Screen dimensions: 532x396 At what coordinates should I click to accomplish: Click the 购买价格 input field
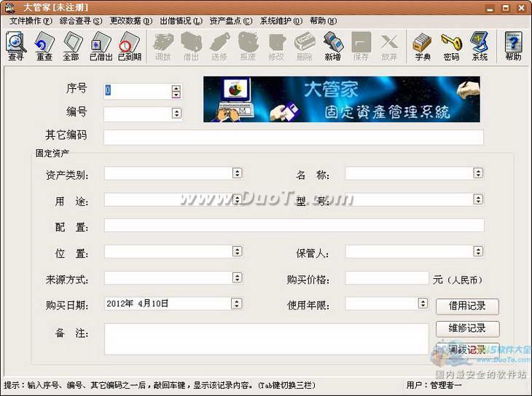click(387, 278)
